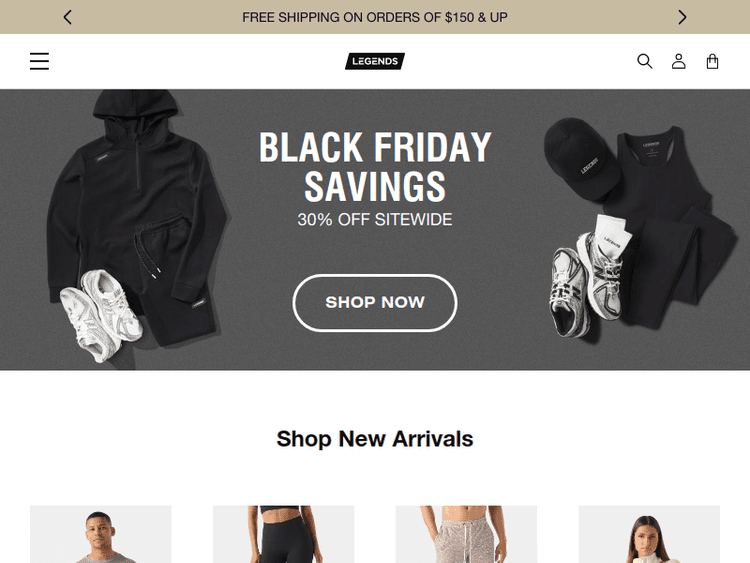Click the black Legends cap image
The height and width of the screenshot is (563, 750).
coord(580,160)
